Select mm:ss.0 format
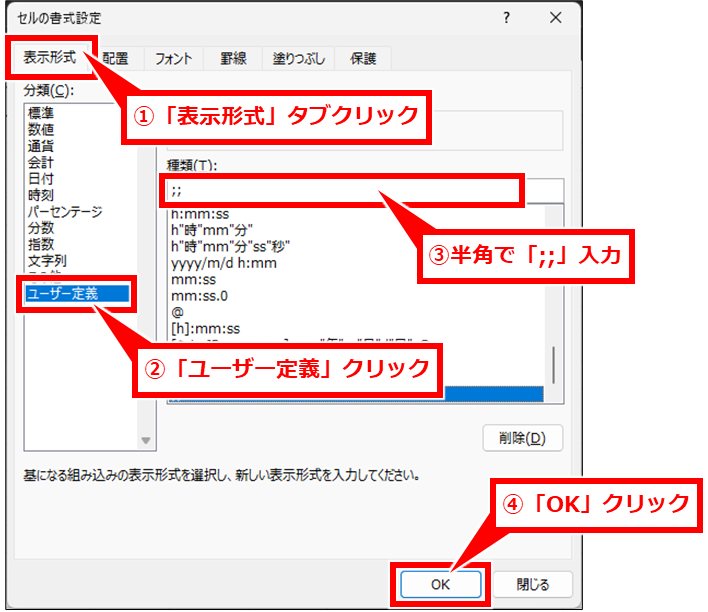Viewport: 708px width, 612px height. tap(199, 296)
